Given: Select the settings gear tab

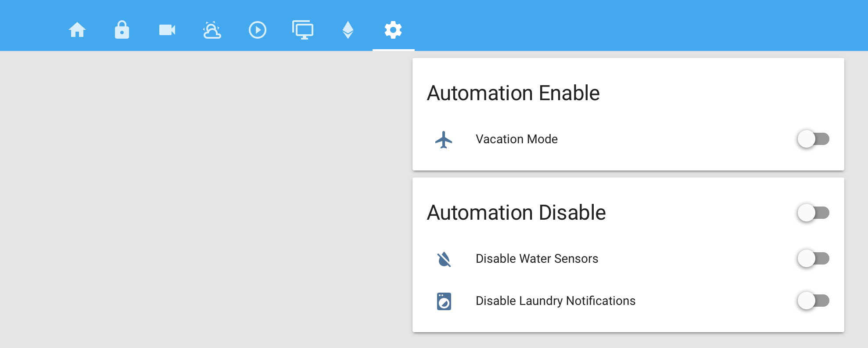Looking at the screenshot, I should click(x=393, y=30).
